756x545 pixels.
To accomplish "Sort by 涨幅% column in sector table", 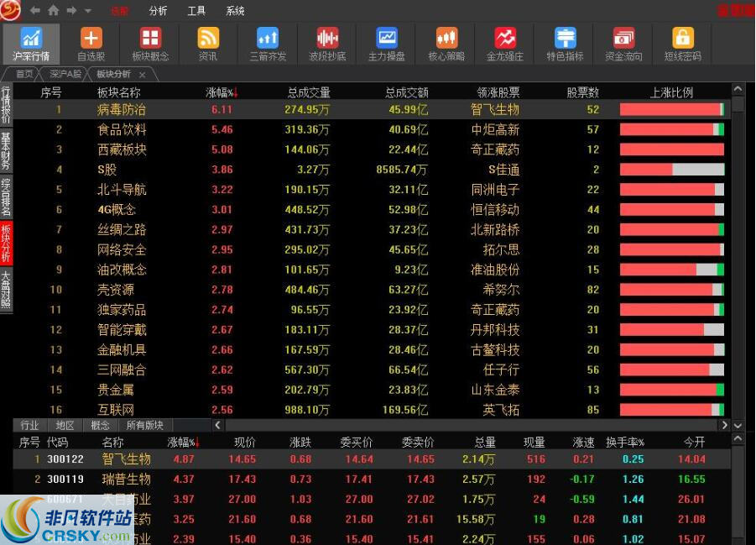I will point(222,92).
